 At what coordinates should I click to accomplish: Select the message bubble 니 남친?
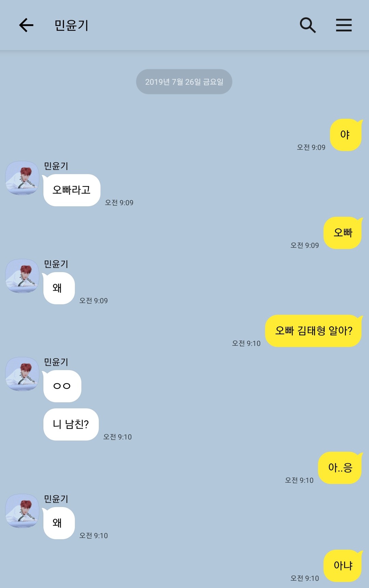pos(71,424)
